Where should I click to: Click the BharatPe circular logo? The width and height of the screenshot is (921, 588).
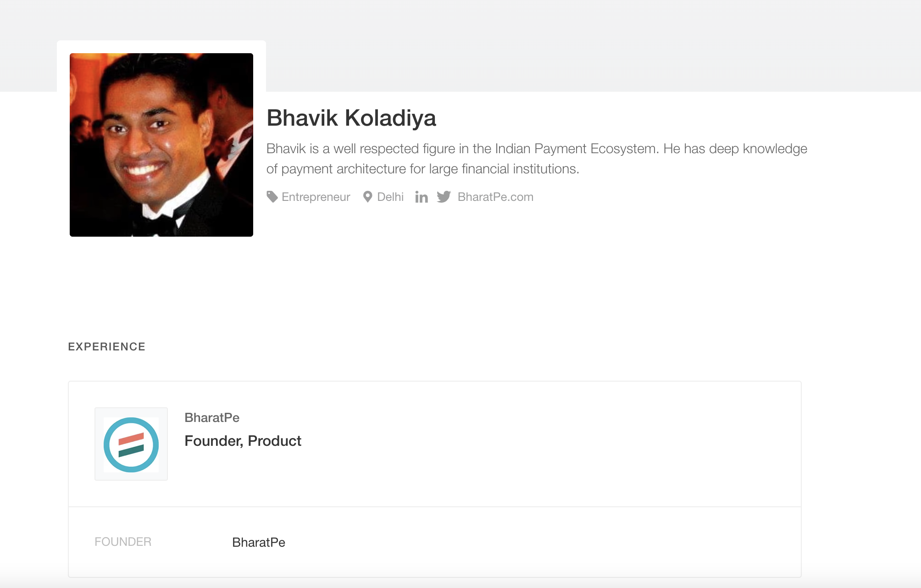(131, 444)
